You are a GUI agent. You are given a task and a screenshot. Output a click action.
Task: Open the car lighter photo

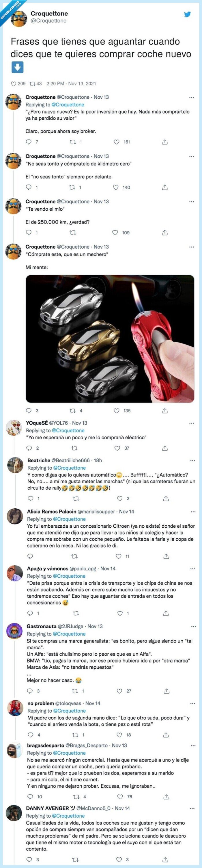110,339
